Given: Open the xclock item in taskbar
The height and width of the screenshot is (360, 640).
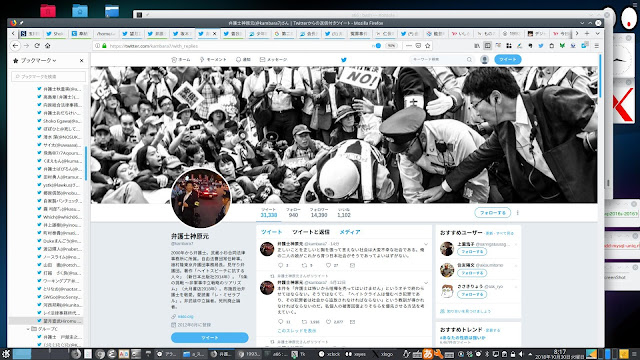Looking at the screenshot, I should 329,354.
